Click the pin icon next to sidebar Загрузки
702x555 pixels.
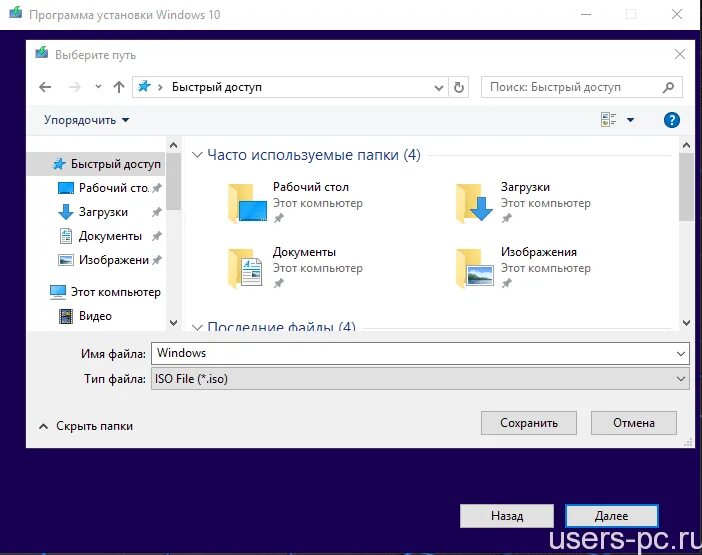pyautogui.click(x=156, y=212)
